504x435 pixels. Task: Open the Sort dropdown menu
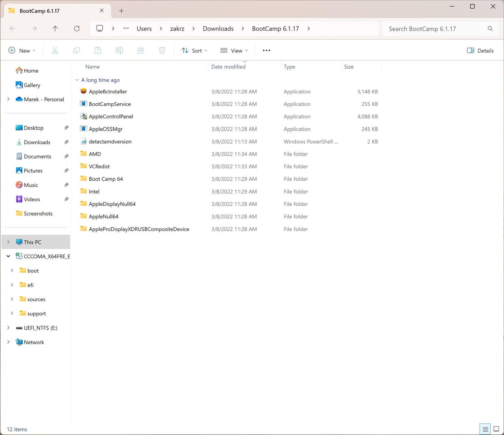click(x=194, y=51)
